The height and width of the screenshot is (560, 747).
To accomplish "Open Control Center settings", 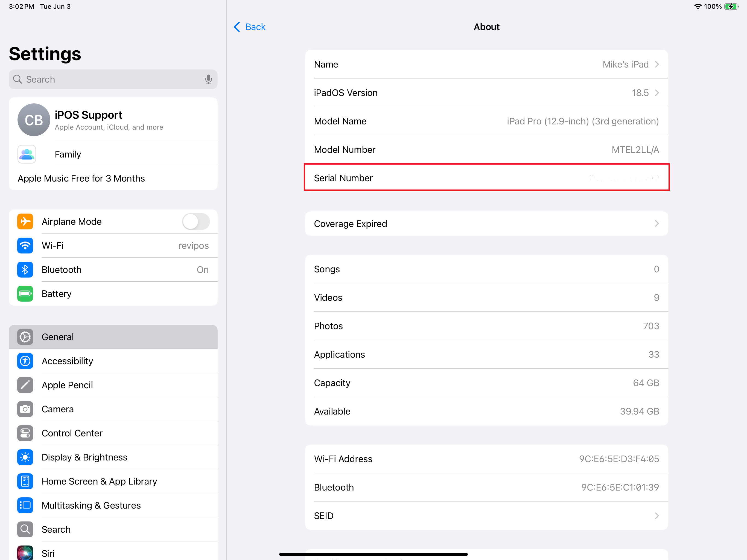I will (x=113, y=433).
